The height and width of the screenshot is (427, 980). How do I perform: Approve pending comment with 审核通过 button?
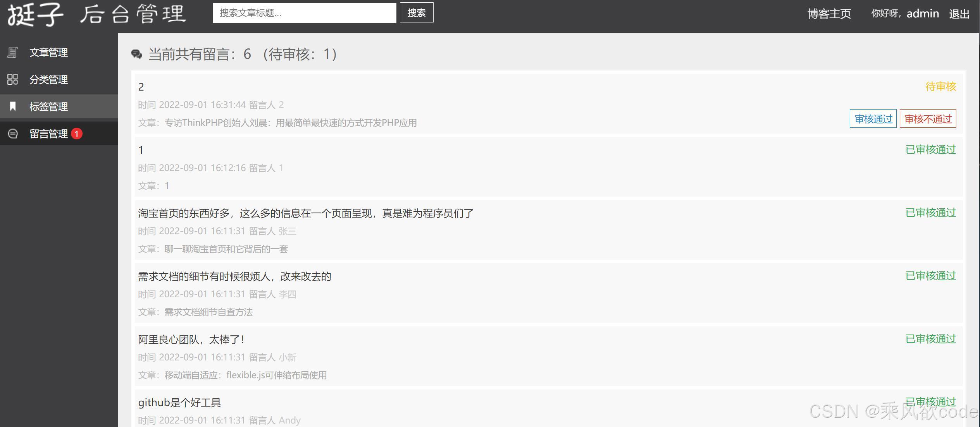pos(873,118)
